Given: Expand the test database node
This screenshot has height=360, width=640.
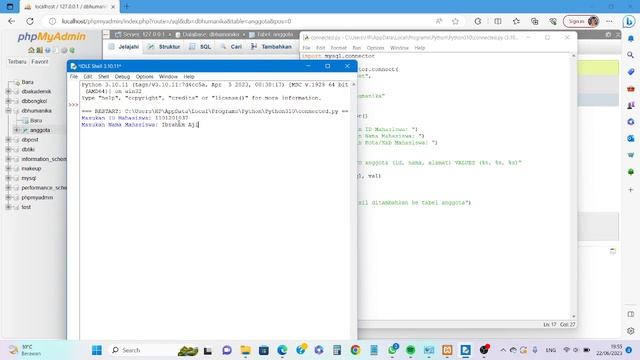Looking at the screenshot, I should (8, 207).
